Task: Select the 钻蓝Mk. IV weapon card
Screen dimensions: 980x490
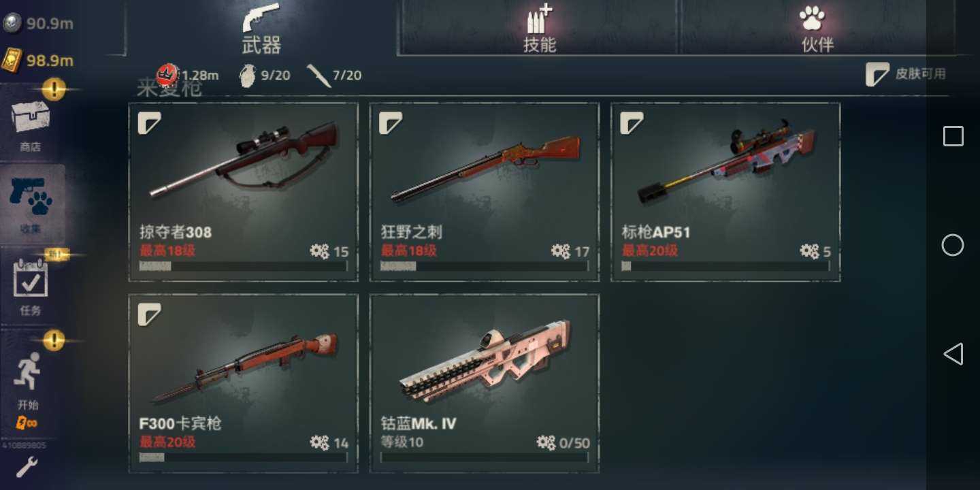Action: 485,383
